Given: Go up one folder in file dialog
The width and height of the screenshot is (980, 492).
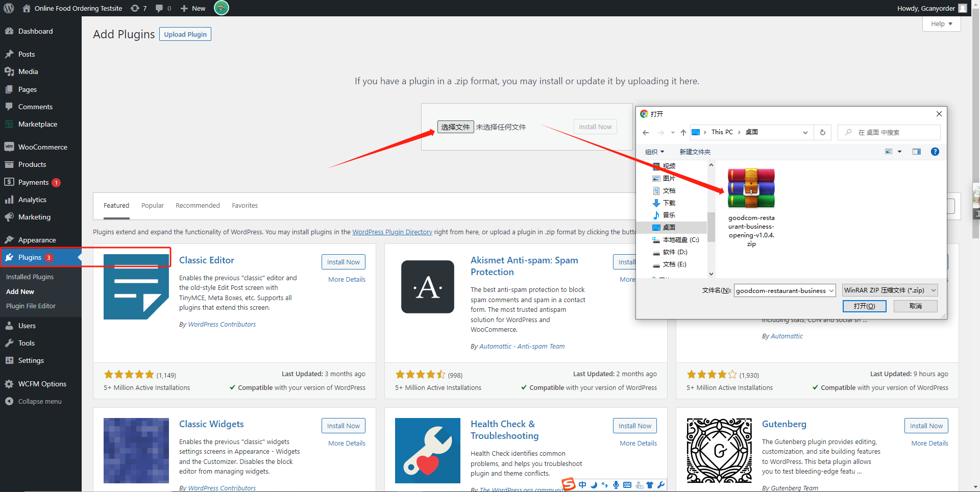Looking at the screenshot, I should [683, 133].
